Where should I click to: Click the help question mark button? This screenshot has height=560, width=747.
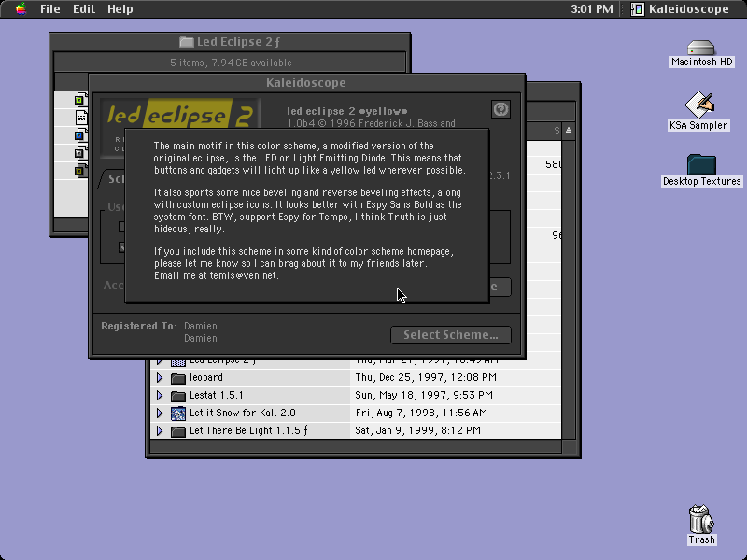click(500, 109)
